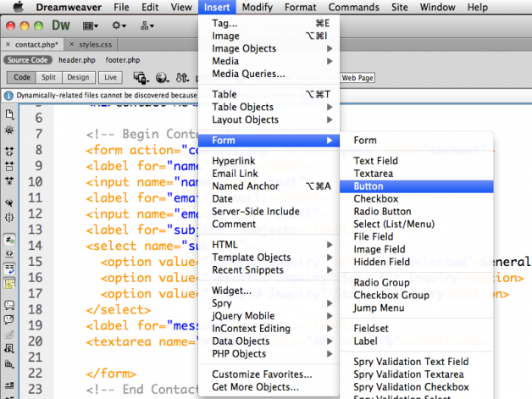
Task: Switch to the contact.php document tab
Action: 36,45
